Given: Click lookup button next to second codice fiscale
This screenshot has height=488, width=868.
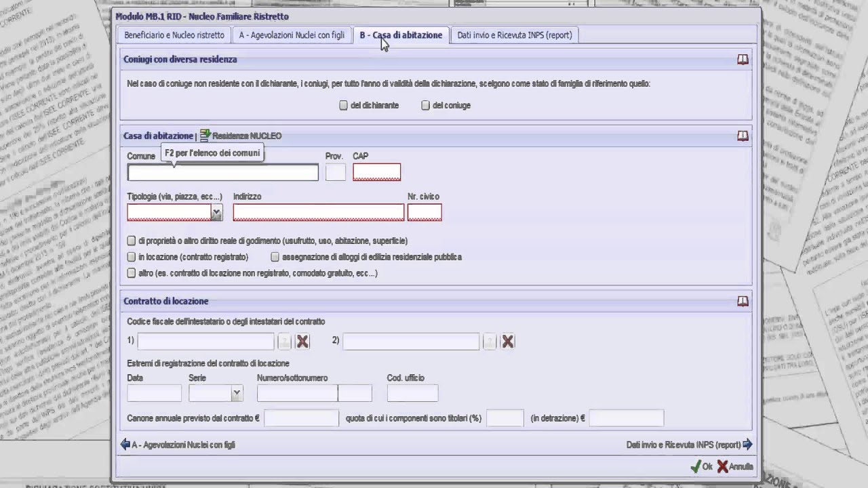Looking at the screenshot, I should coord(490,342).
